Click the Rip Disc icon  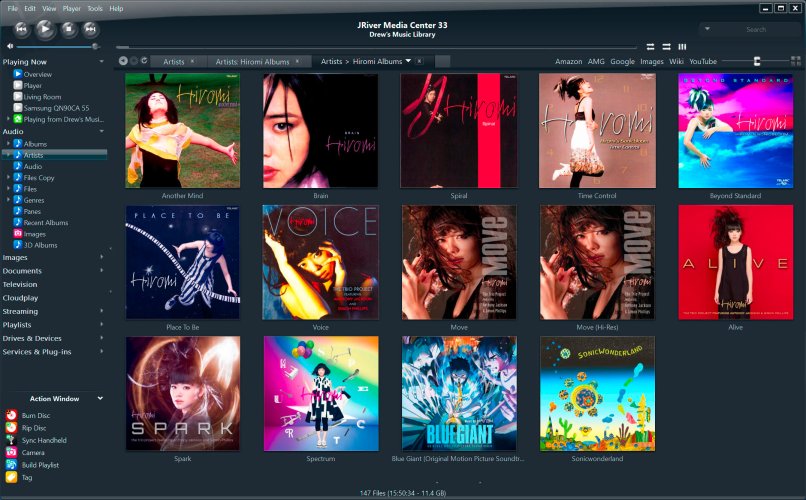pos(11,428)
